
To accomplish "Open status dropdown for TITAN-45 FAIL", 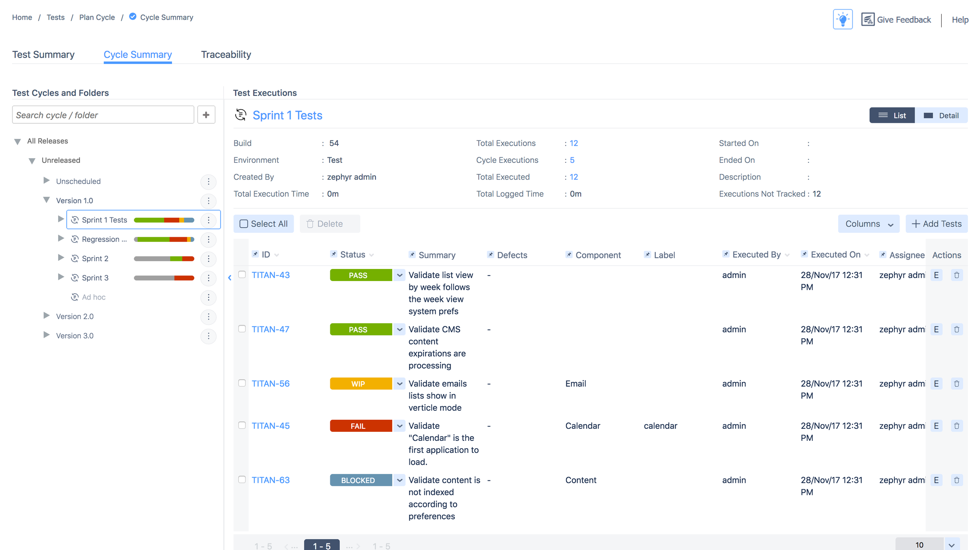I will (x=399, y=426).
